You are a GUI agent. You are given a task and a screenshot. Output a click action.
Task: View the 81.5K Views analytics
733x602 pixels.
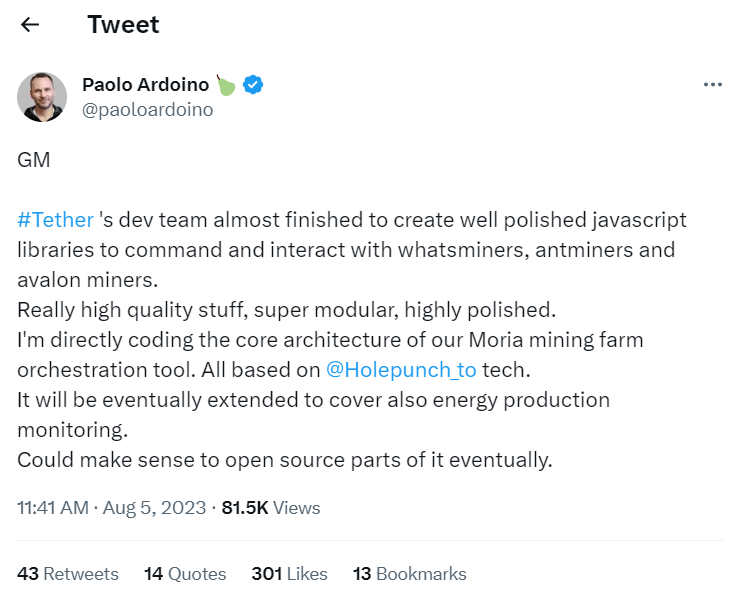[x=271, y=508]
